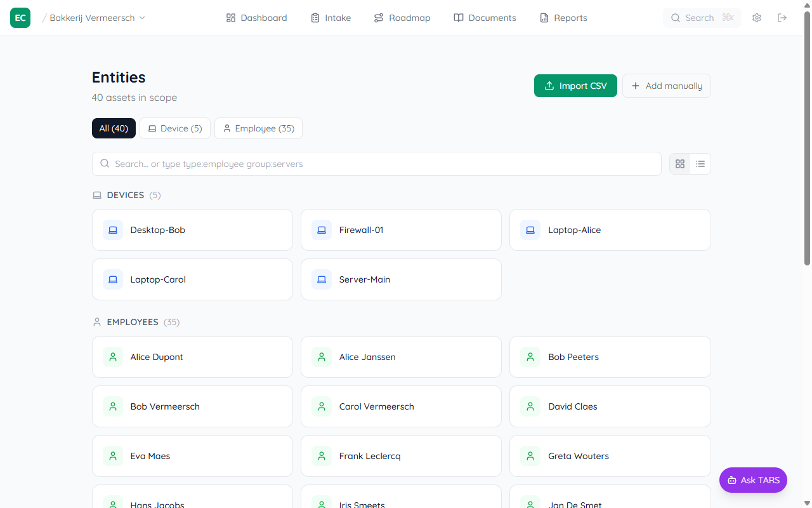Collapse the DEVICES section header

point(126,195)
